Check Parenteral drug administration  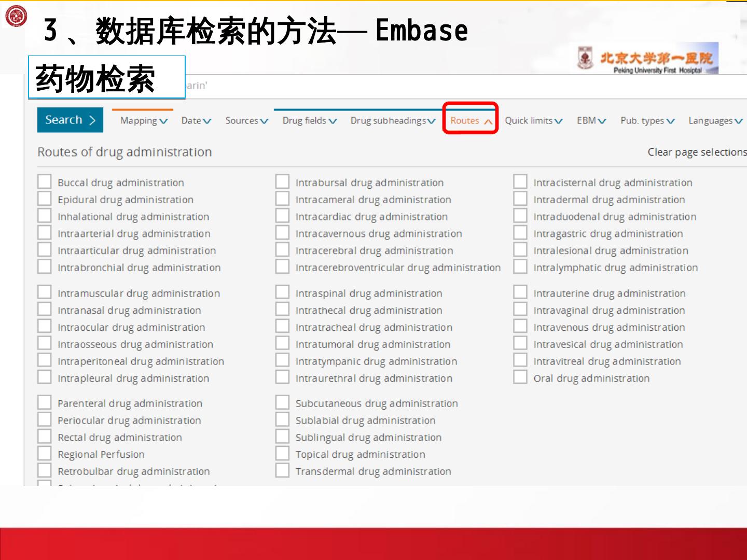click(x=45, y=403)
